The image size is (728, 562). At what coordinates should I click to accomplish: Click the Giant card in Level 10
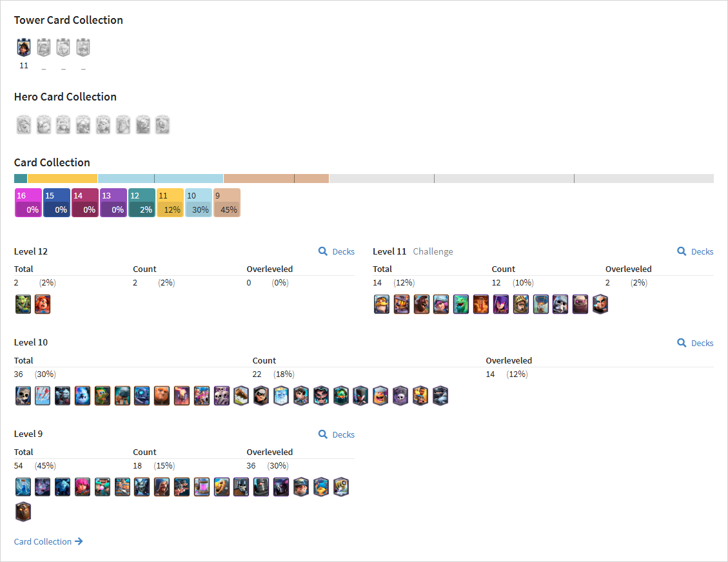click(162, 396)
